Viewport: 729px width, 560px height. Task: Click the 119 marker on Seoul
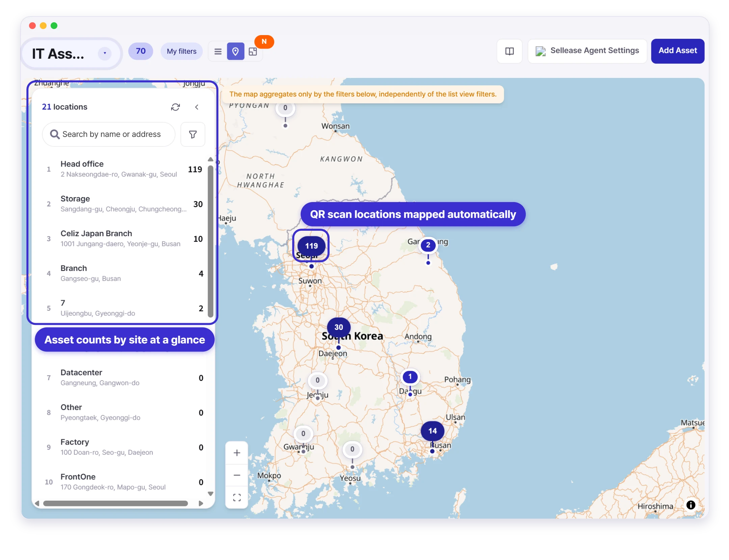(311, 246)
